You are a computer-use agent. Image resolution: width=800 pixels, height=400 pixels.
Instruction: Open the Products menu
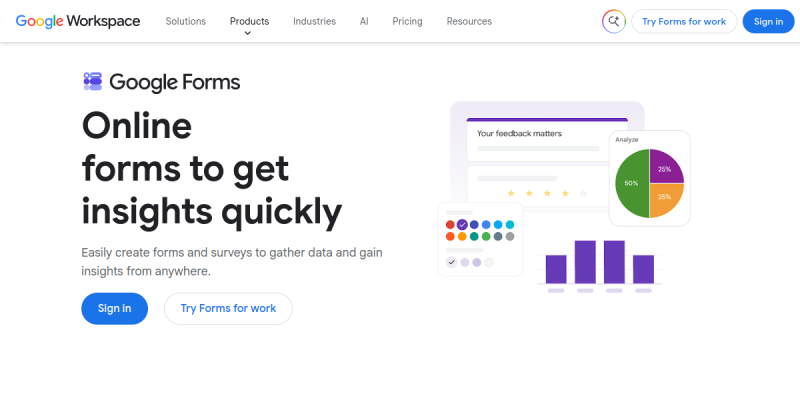point(249,21)
